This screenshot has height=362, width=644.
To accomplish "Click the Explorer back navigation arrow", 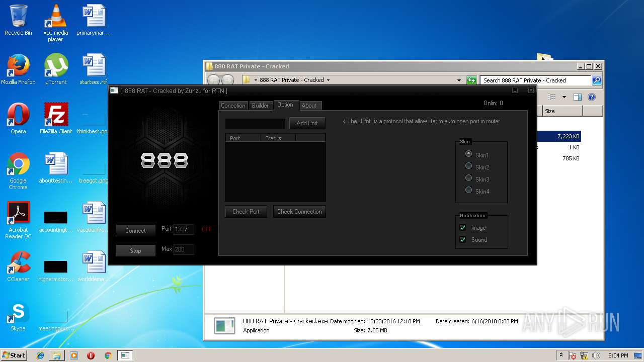I will coord(213,80).
